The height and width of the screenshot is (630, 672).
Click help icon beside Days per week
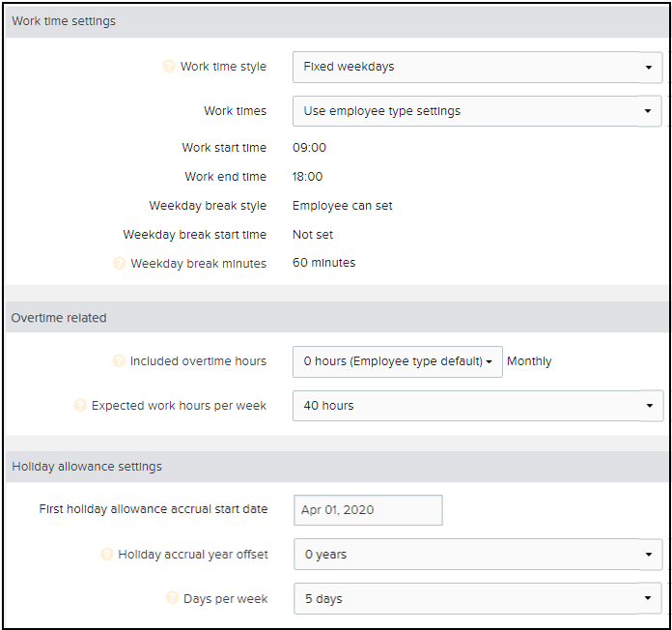pyautogui.click(x=172, y=597)
